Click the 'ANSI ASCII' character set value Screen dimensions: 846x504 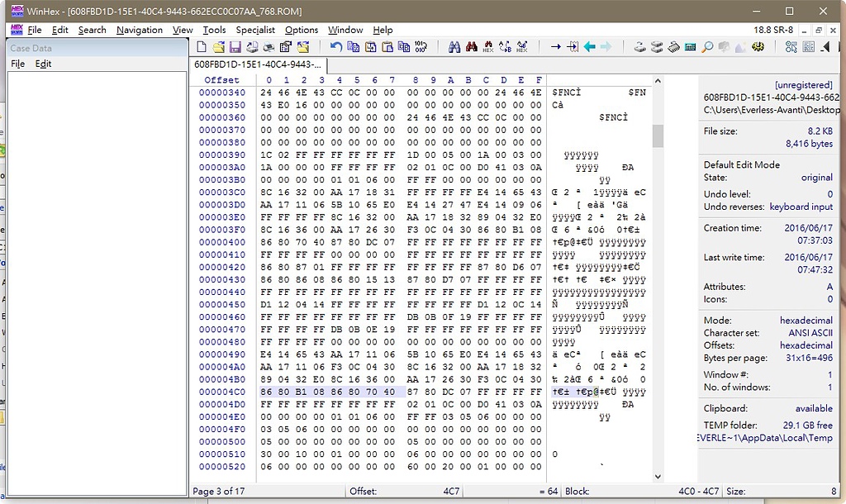[x=810, y=333]
